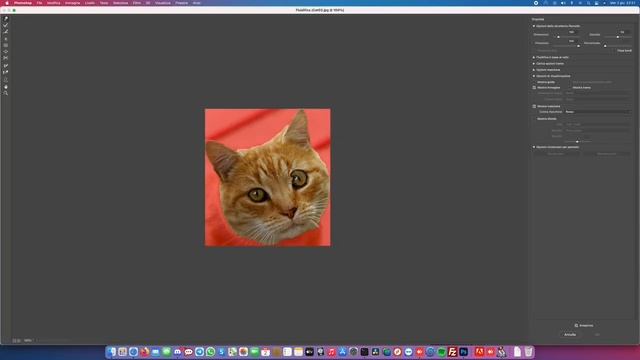Viewport: 640px width, 360px height.
Task: Click the Annulla button
Action: (x=570, y=335)
